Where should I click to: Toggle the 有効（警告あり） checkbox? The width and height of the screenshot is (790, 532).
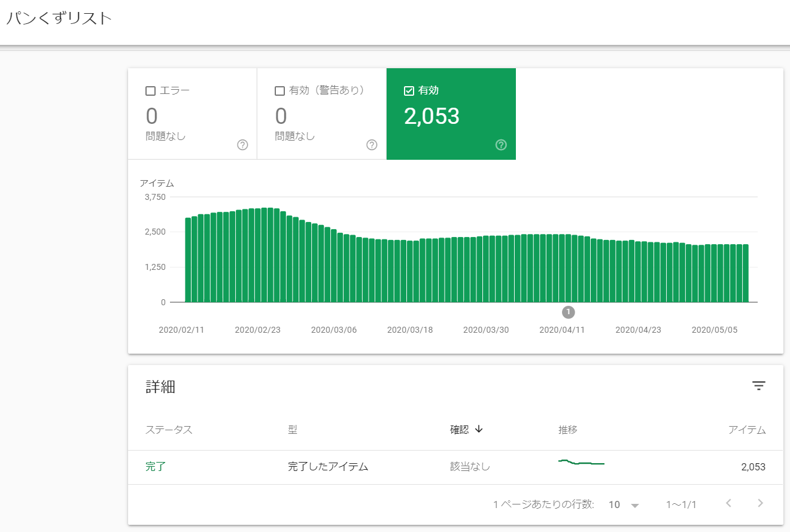click(279, 91)
